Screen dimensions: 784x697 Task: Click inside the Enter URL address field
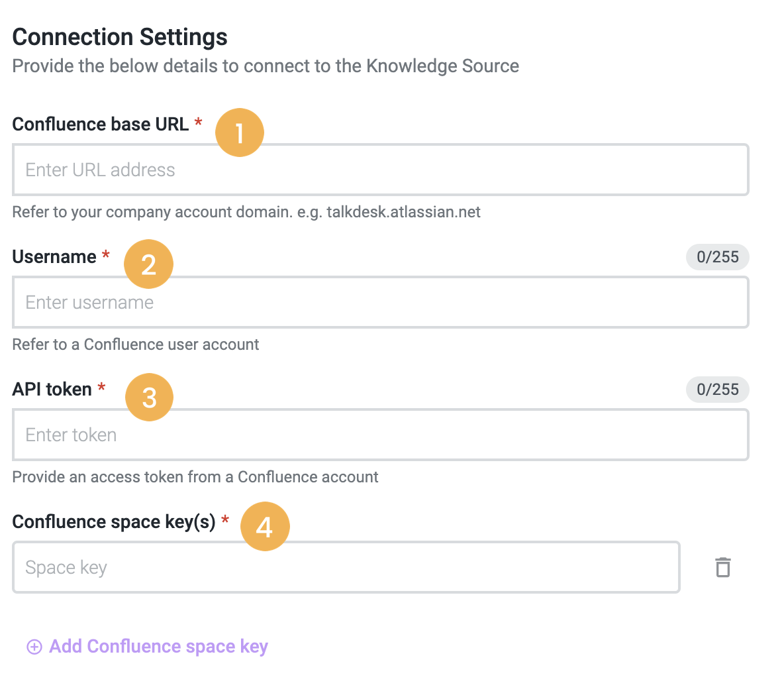click(380, 170)
